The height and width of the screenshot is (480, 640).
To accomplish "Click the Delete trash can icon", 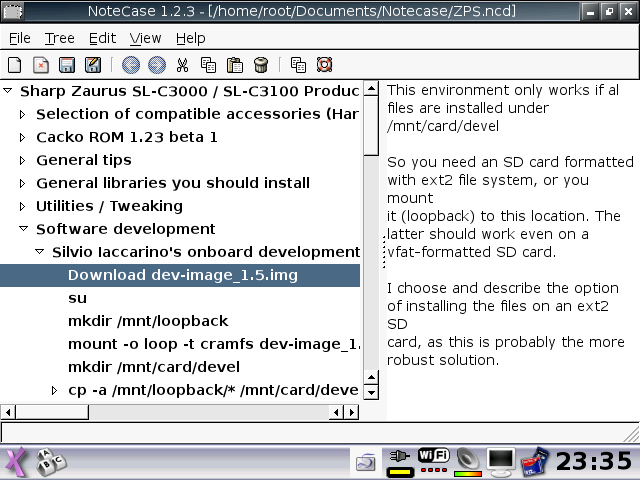I will point(261,65).
